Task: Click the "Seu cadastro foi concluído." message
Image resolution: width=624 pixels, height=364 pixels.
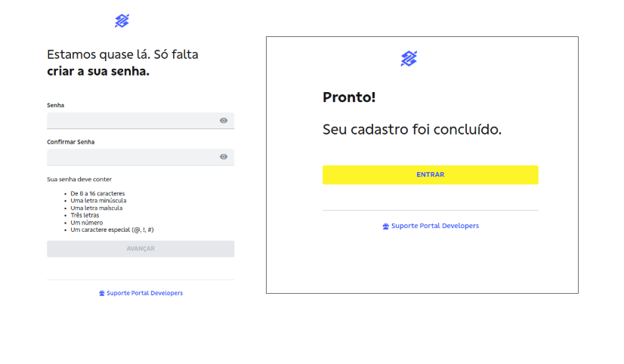Action: (412, 130)
